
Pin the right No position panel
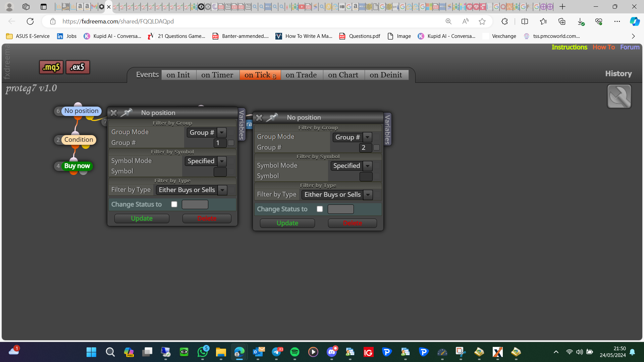coord(272,117)
